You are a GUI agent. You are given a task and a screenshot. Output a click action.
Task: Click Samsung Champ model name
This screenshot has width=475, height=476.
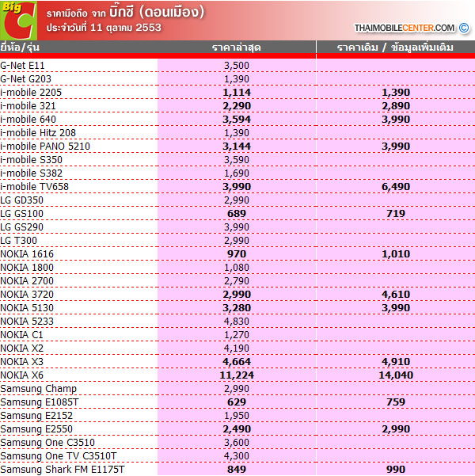coord(39,389)
